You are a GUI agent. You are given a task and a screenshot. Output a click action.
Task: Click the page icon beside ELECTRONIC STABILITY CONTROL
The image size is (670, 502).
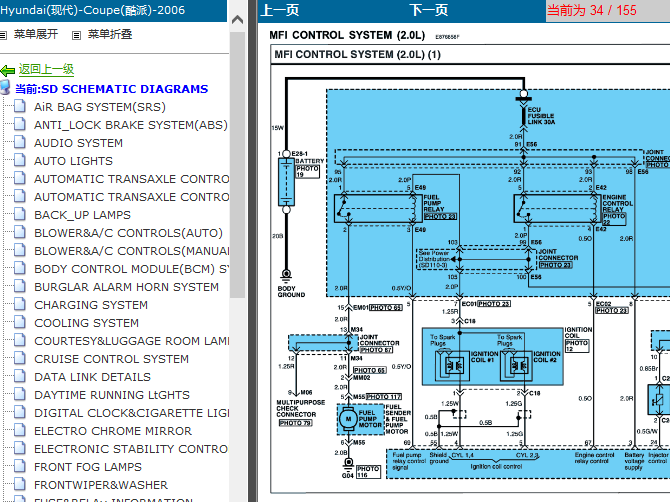pyautogui.click(x=19, y=448)
